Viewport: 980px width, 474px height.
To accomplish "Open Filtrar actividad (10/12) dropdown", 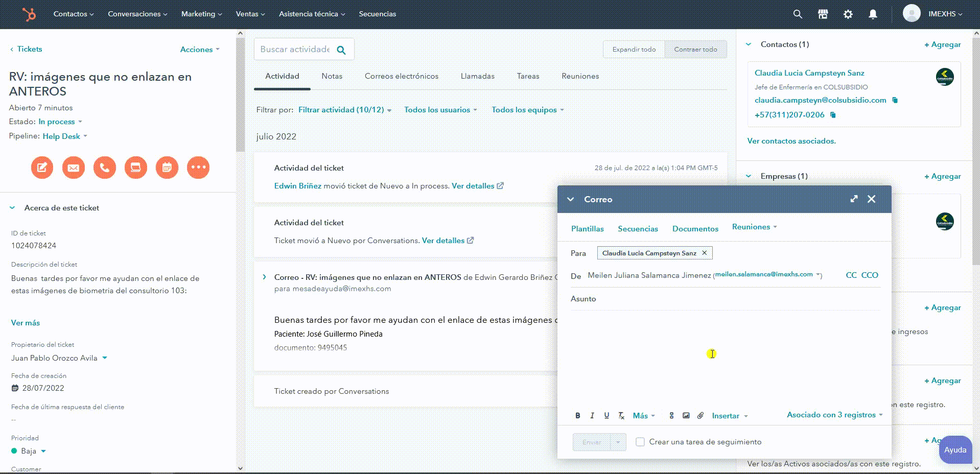I will tap(344, 110).
